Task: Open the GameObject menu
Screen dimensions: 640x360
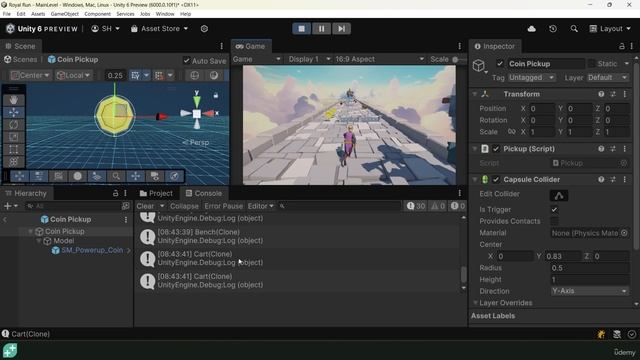Action: 64,14
